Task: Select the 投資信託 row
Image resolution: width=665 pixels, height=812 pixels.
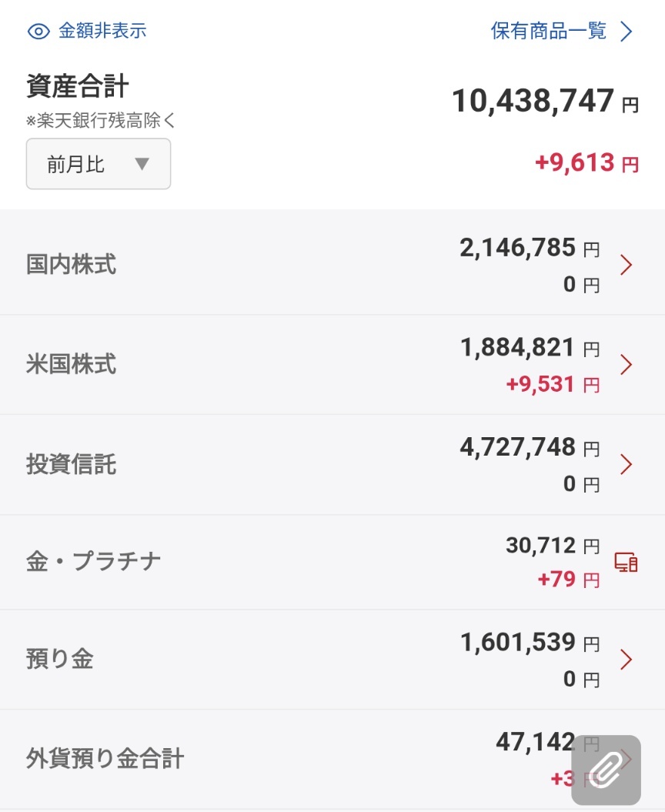Action: tap(332, 465)
